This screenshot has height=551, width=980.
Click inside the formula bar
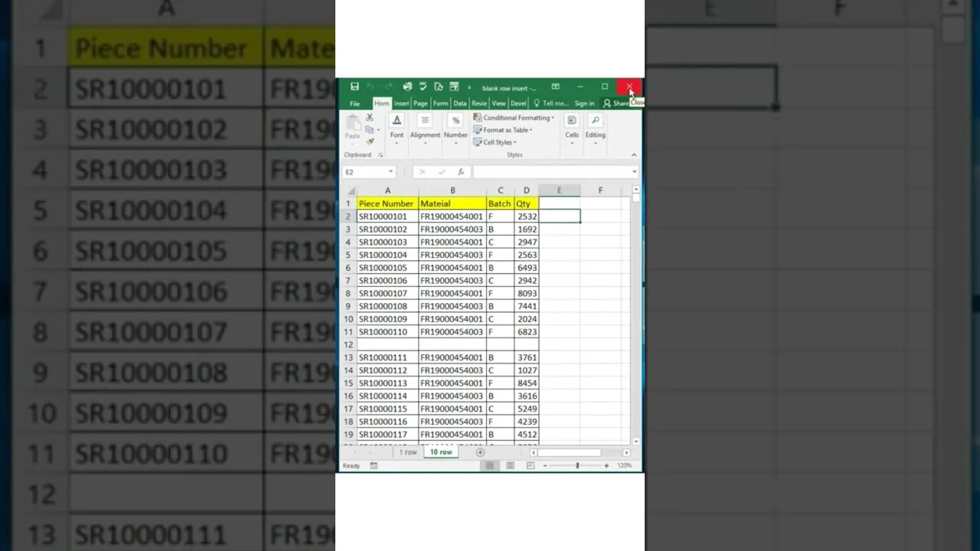(551, 172)
